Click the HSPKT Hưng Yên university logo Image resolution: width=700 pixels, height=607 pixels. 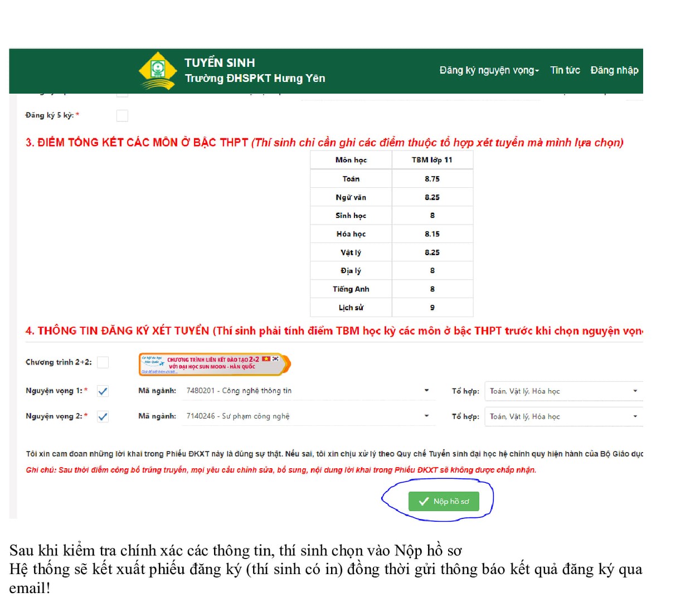tap(158, 71)
